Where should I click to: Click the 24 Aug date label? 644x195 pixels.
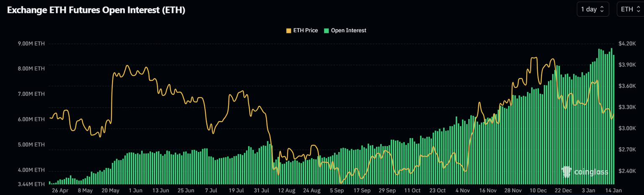[312, 190]
